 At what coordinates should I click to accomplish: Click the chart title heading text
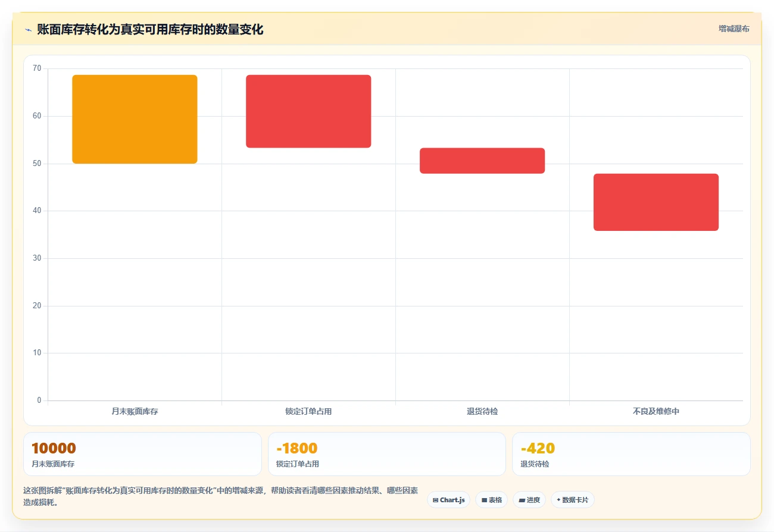coord(150,29)
